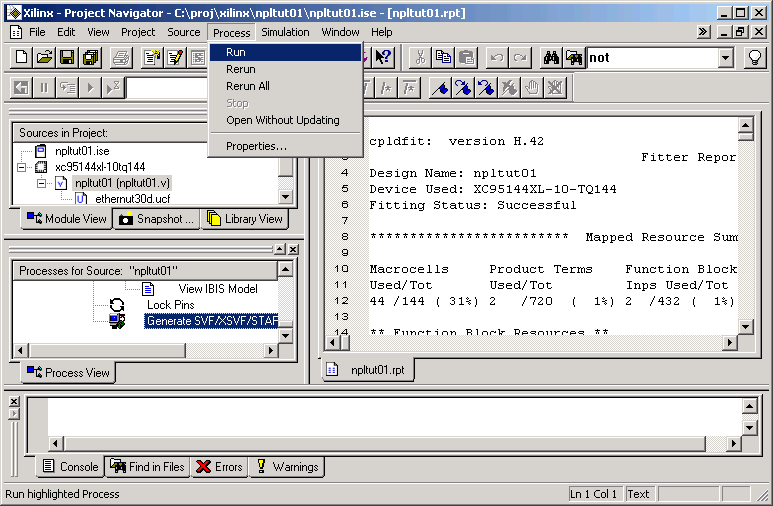Show the Warnings output tab
The width and height of the screenshot is (773, 506).
click(287, 467)
